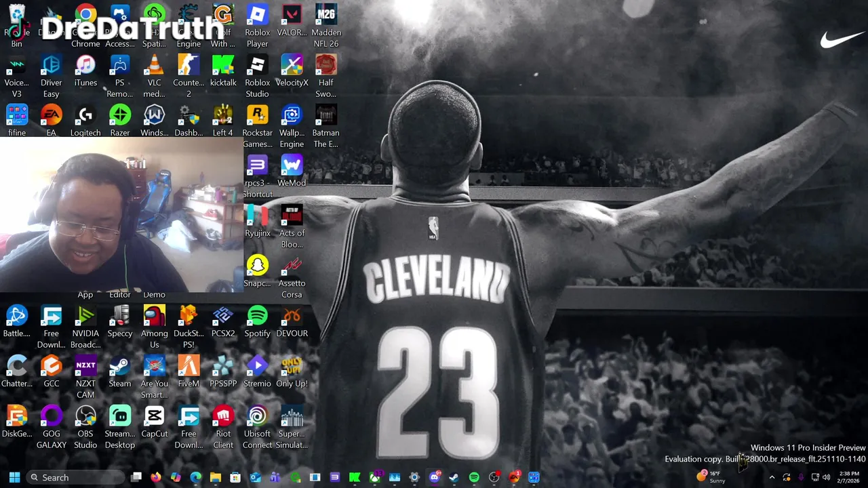Launch Roblox Studio from the desktop
The image size is (868, 488).
point(257,76)
